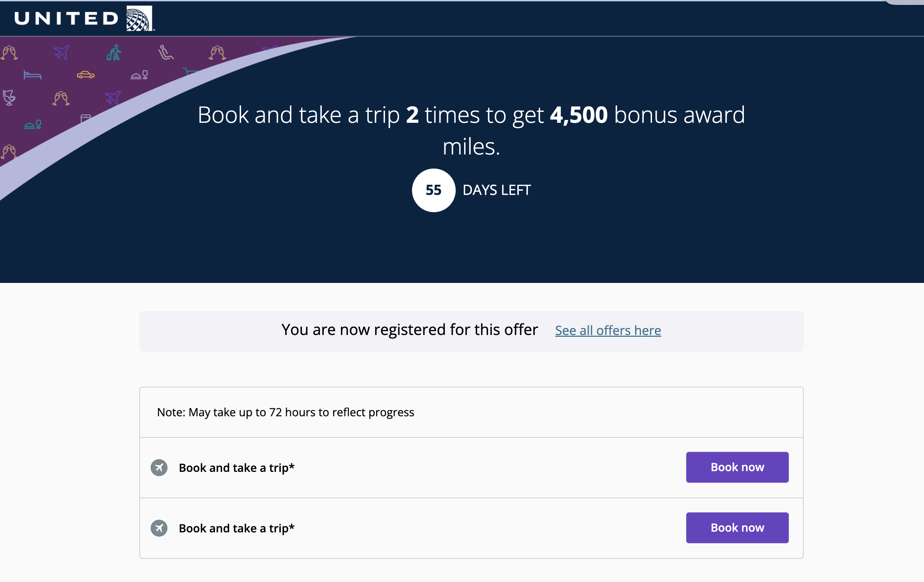The image size is (924, 582).
Task: Click the DAYS LEFT label
Action: click(496, 190)
